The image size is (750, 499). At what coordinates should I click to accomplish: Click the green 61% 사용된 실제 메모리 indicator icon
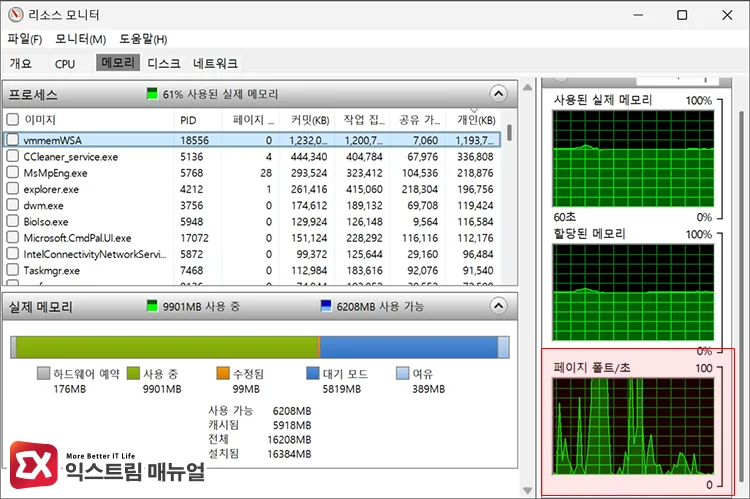(152, 94)
